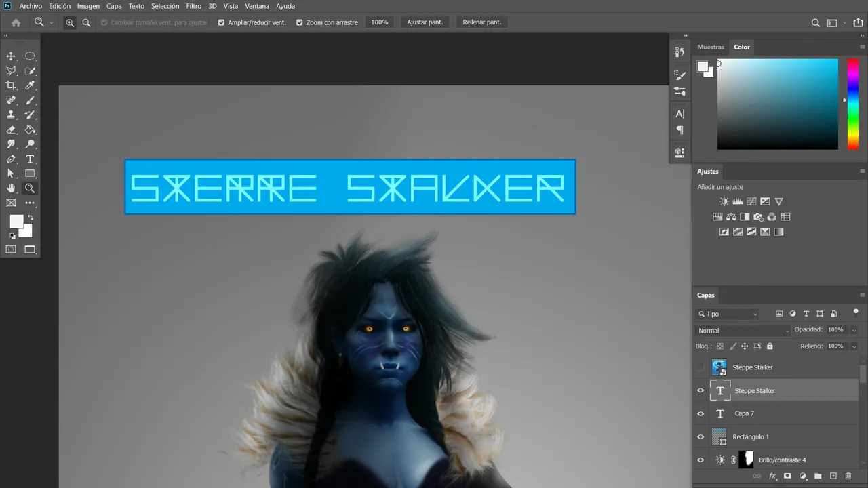The height and width of the screenshot is (488, 868).
Task: Open the Tipo layer filter dropdown
Action: (x=727, y=314)
